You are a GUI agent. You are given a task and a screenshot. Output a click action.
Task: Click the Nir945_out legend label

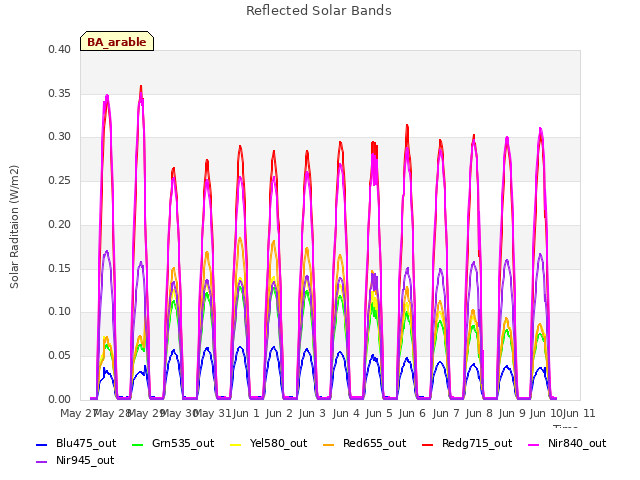coord(85,460)
